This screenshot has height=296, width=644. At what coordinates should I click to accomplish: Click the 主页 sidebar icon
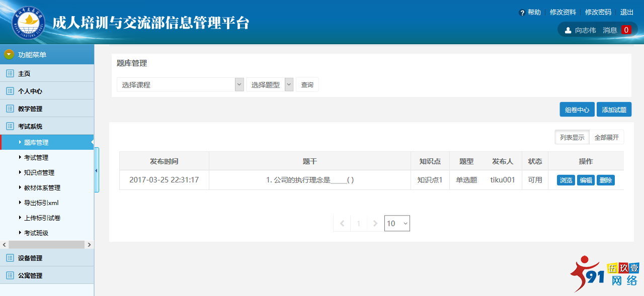pos(9,73)
